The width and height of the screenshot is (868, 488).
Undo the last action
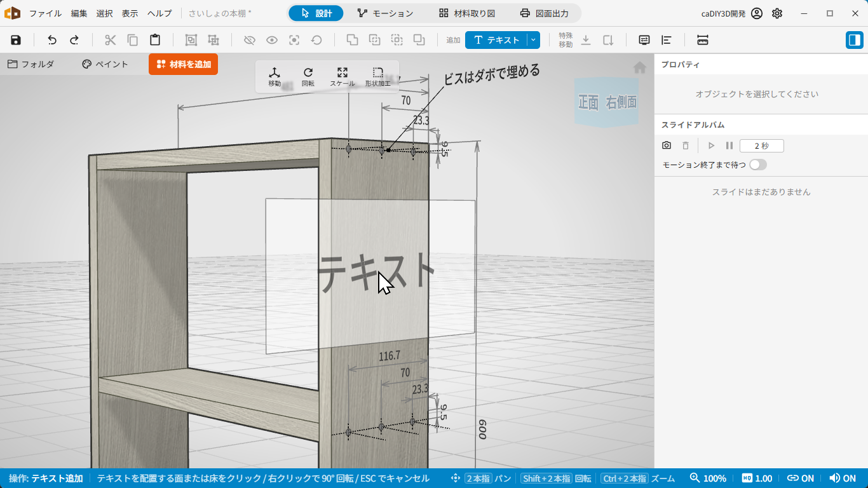(52, 40)
